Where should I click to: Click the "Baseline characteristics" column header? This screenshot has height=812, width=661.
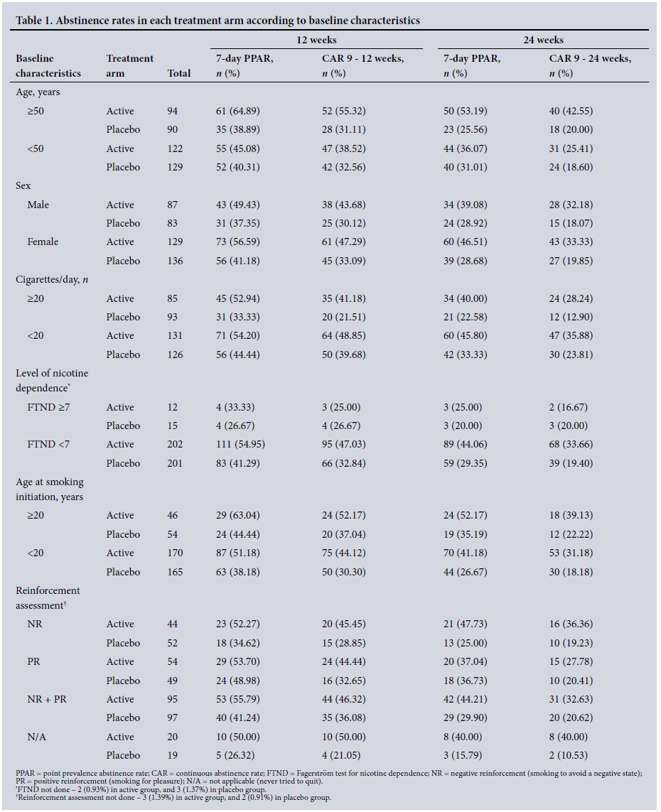point(48,65)
